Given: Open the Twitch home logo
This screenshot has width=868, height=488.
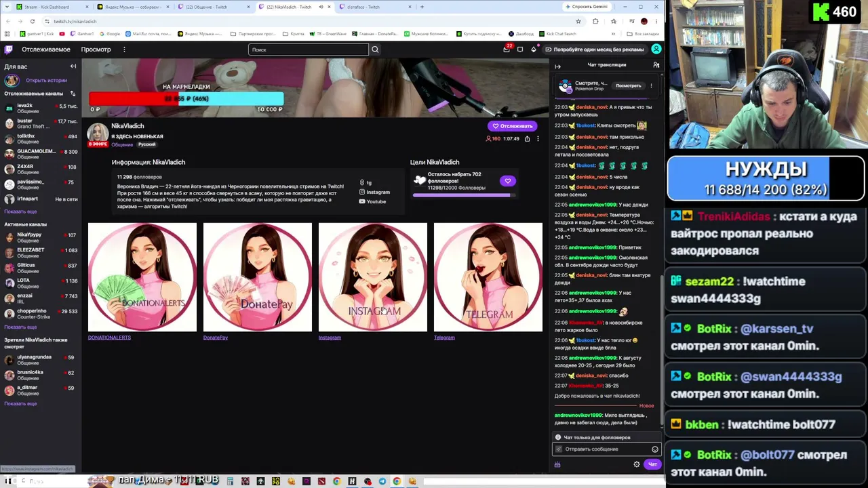Looking at the screenshot, I should (x=8, y=49).
